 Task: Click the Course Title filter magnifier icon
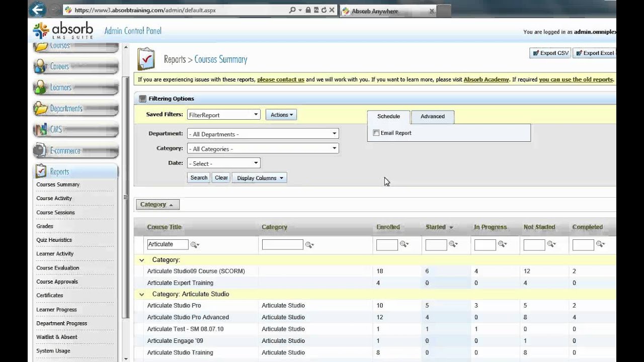coord(195,245)
